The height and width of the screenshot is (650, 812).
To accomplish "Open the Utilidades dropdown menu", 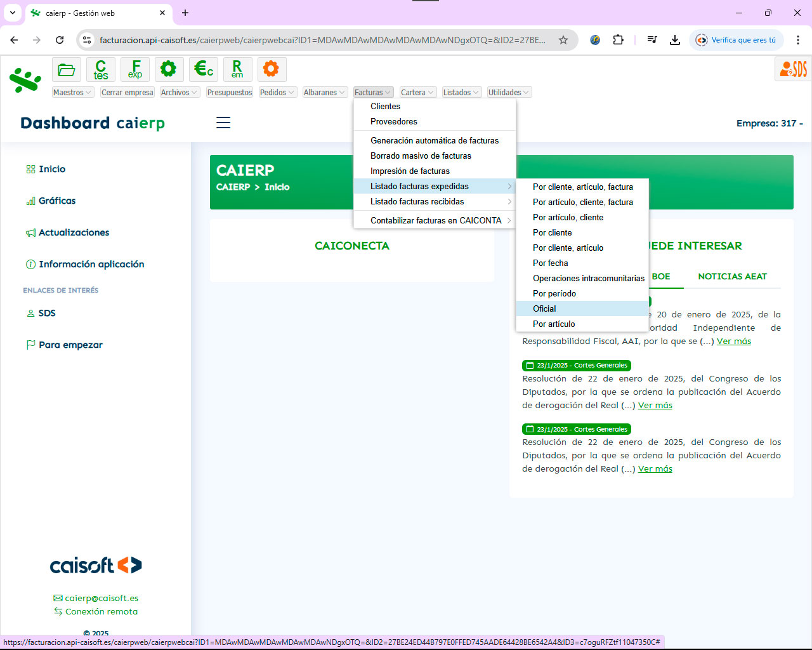I will click(509, 93).
